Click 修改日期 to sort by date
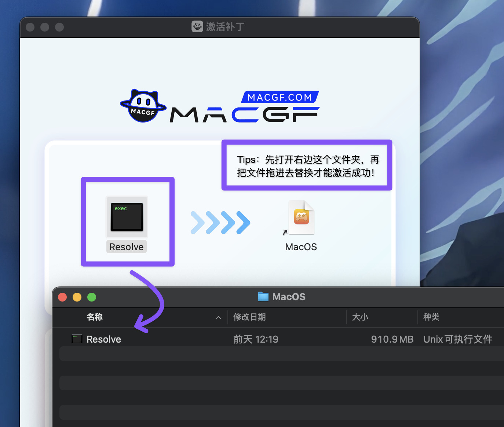 pos(250,317)
